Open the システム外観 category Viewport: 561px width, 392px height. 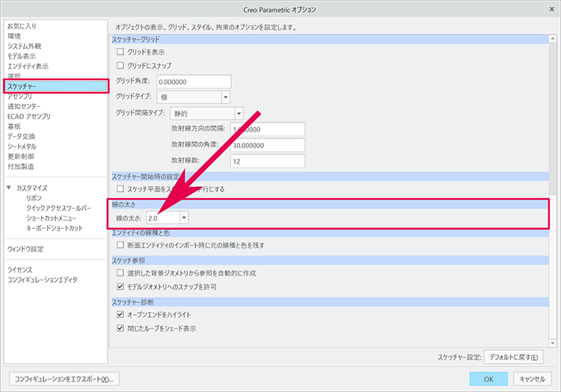pos(24,46)
